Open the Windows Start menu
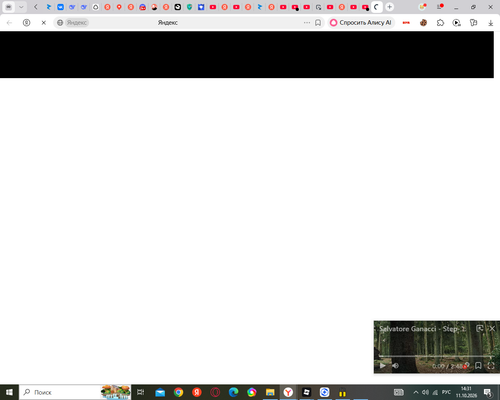The width and height of the screenshot is (500, 400). pyautogui.click(x=9, y=392)
